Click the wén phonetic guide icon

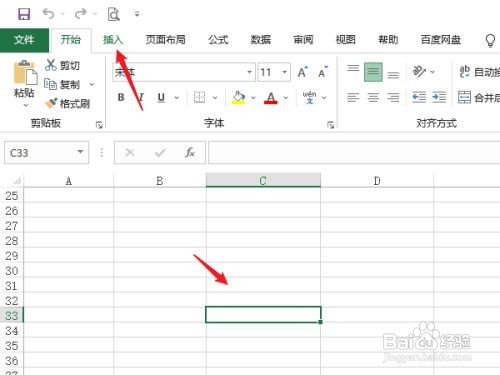pyautogui.click(x=310, y=97)
